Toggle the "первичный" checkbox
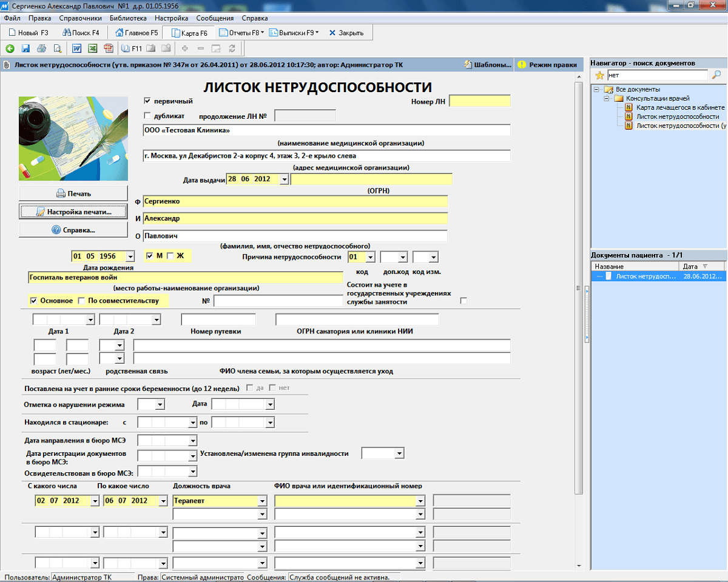 point(147,101)
